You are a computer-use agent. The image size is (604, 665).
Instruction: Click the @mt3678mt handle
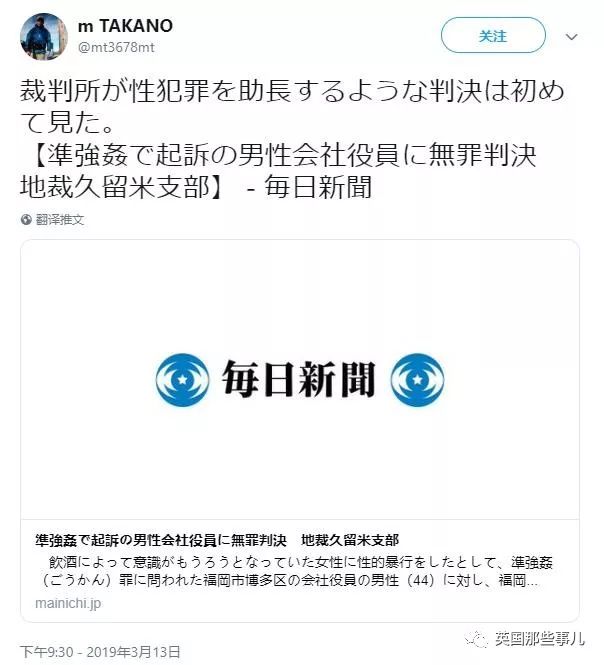116,47
